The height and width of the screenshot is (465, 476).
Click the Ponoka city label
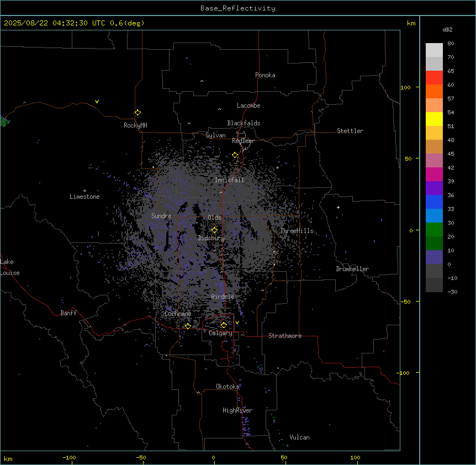pos(265,75)
